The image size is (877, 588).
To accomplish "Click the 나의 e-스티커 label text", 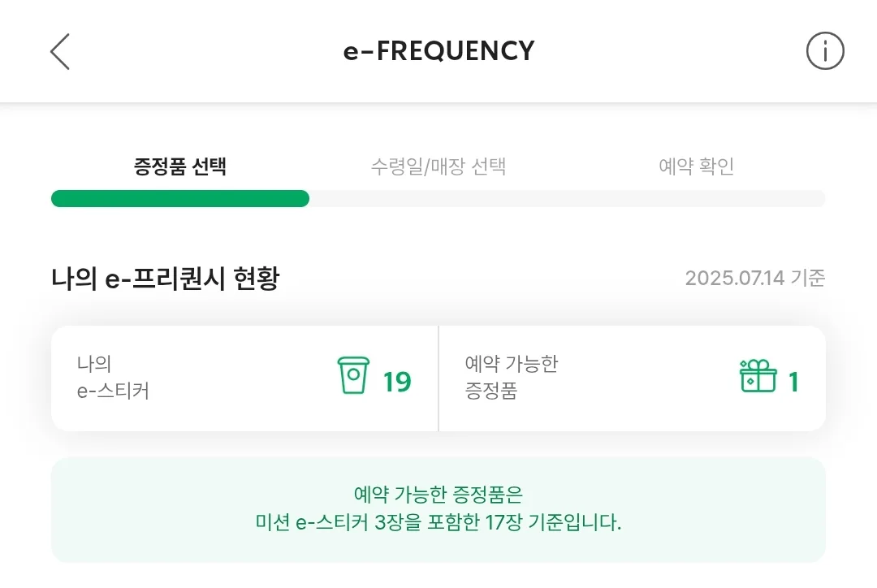I will pos(113,377).
